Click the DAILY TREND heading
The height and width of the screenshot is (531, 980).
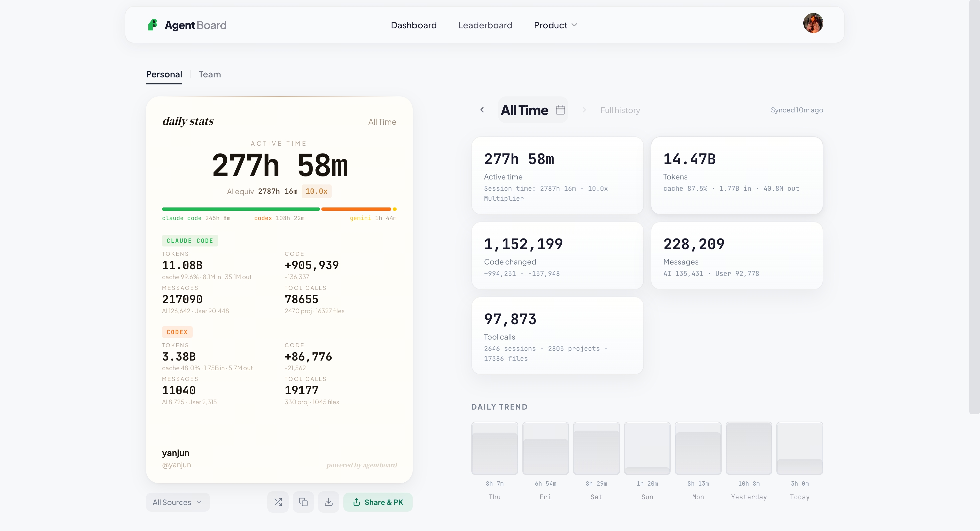pos(499,407)
